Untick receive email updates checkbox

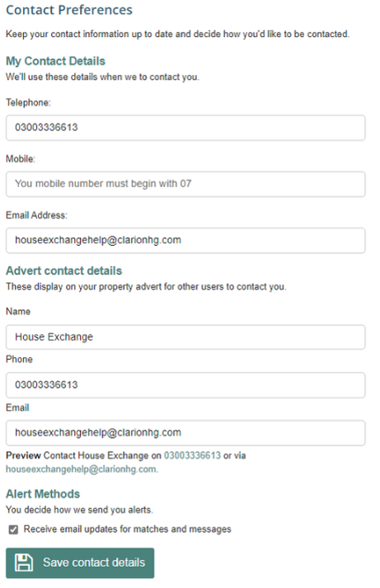pos(13,529)
